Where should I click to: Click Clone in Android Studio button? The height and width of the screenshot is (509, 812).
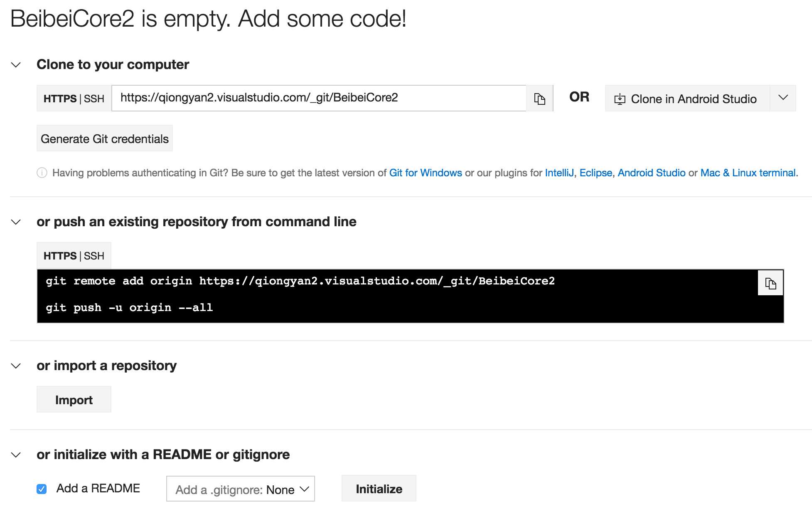coord(687,99)
